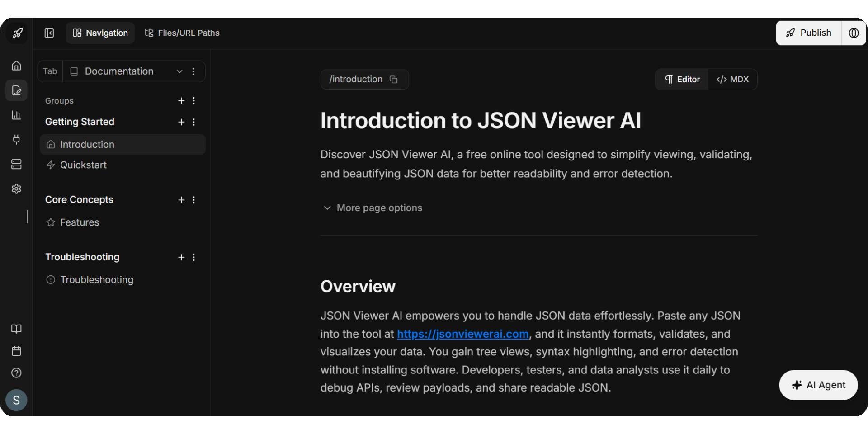Image resolution: width=868 pixels, height=434 pixels.
Task: Expand More page options
Action: pos(372,208)
